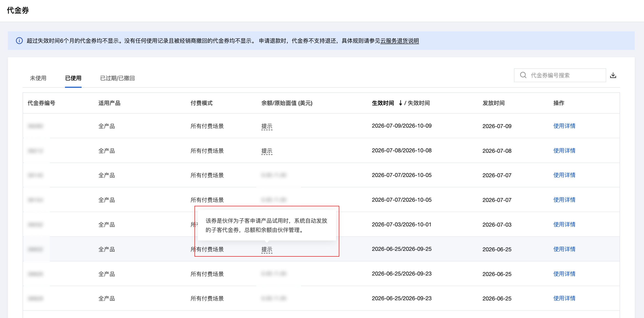This screenshot has height=318, width=644.
Task: Click issue date 2026-07-09
Action: (x=497, y=126)
